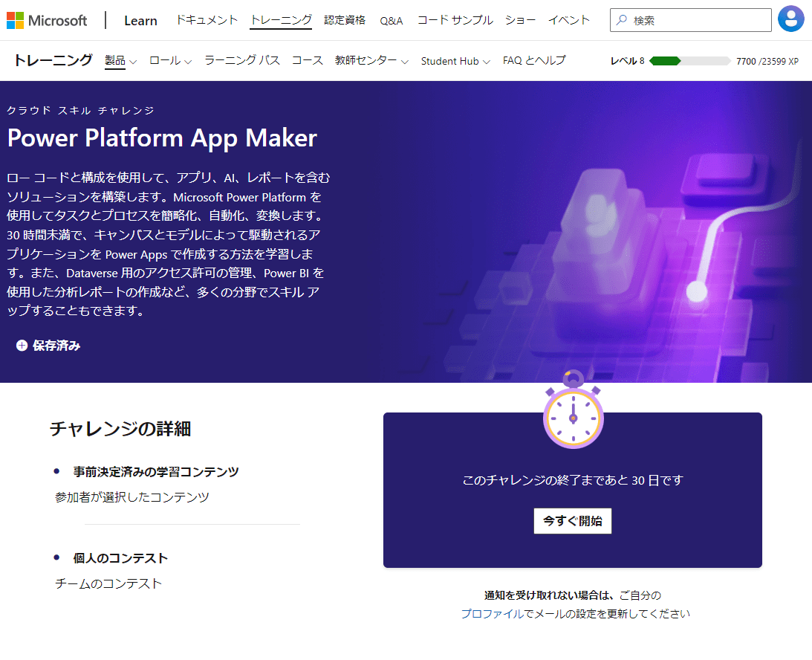Open the ドキュメント menu item
812x660 pixels.
[x=207, y=20]
